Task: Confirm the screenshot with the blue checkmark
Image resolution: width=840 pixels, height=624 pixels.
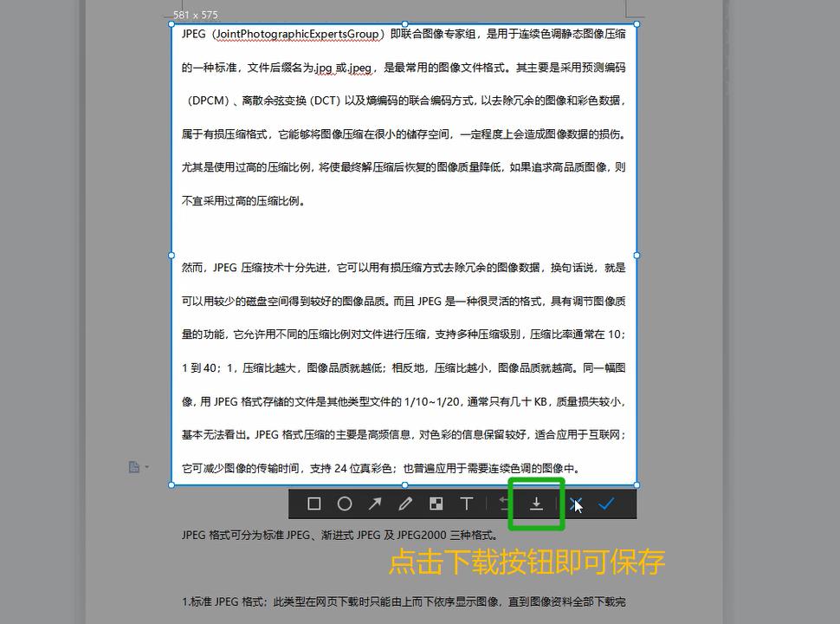Action: (608, 503)
